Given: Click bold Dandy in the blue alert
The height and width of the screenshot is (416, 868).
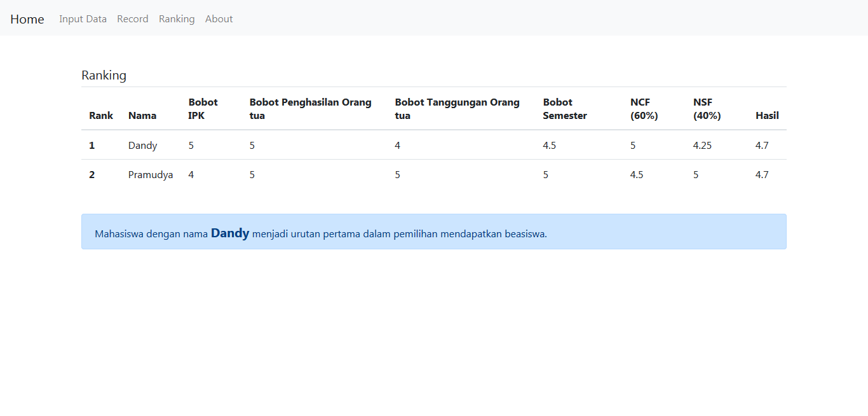Looking at the screenshot, I should (x=230, y=233).
